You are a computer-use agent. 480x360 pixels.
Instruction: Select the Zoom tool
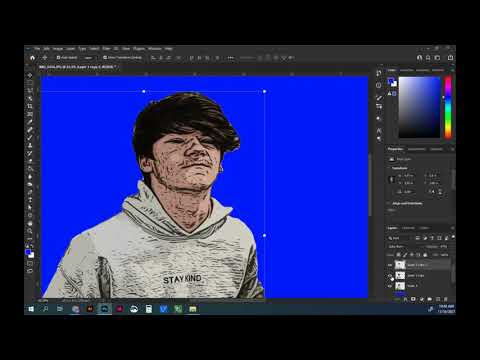click(x=30, y=231)
